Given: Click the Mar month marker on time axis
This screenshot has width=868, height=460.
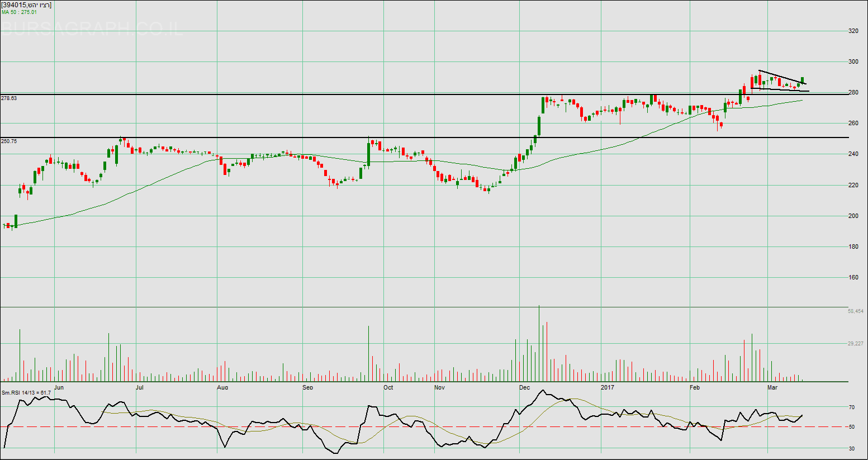Looking at the screenshot, I should click(x=772, y=387).
